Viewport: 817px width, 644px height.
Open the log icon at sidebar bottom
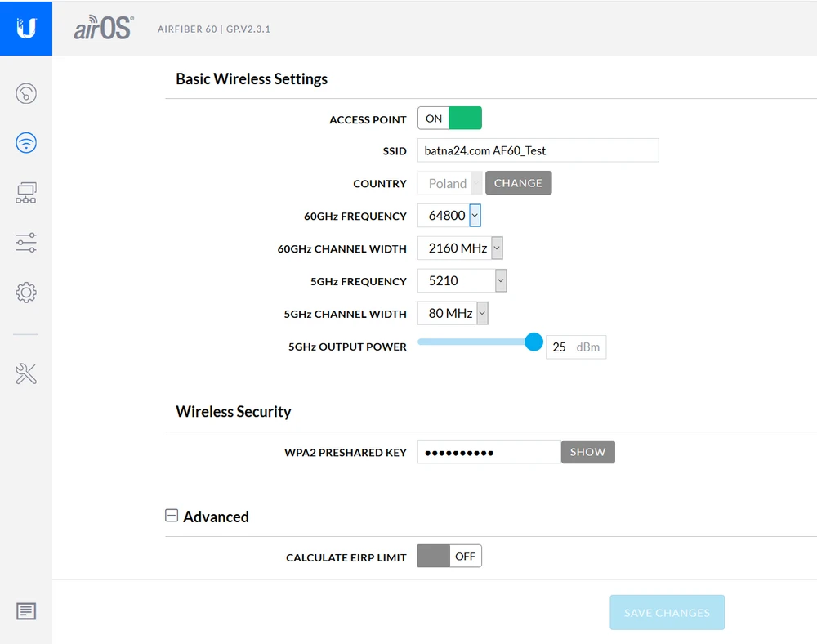pyautogui.click(x=26, y=610)
